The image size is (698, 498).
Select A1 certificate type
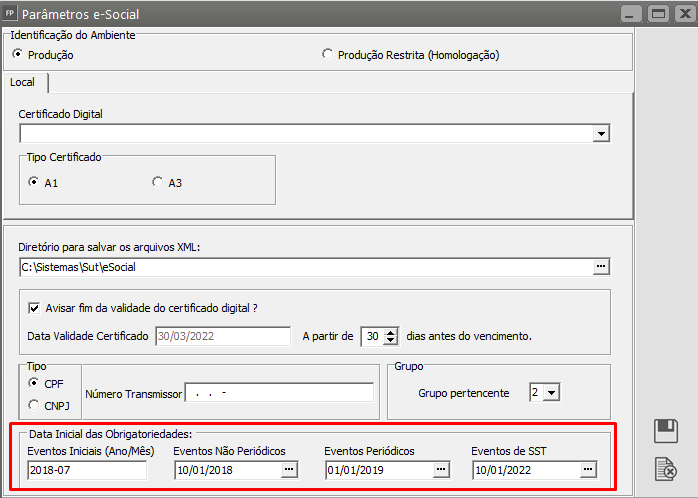pyautogui.click(x=35, y=182)
